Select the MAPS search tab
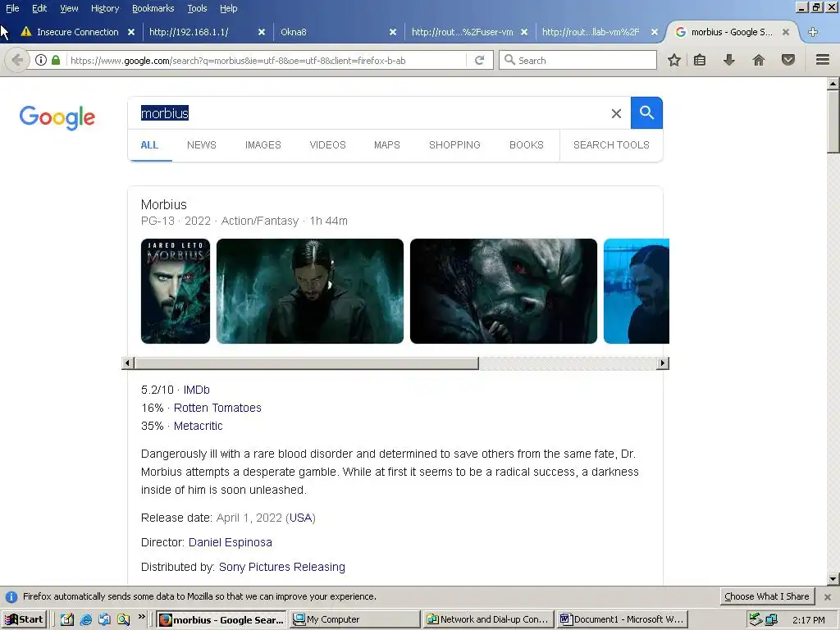 coord(387,145)
